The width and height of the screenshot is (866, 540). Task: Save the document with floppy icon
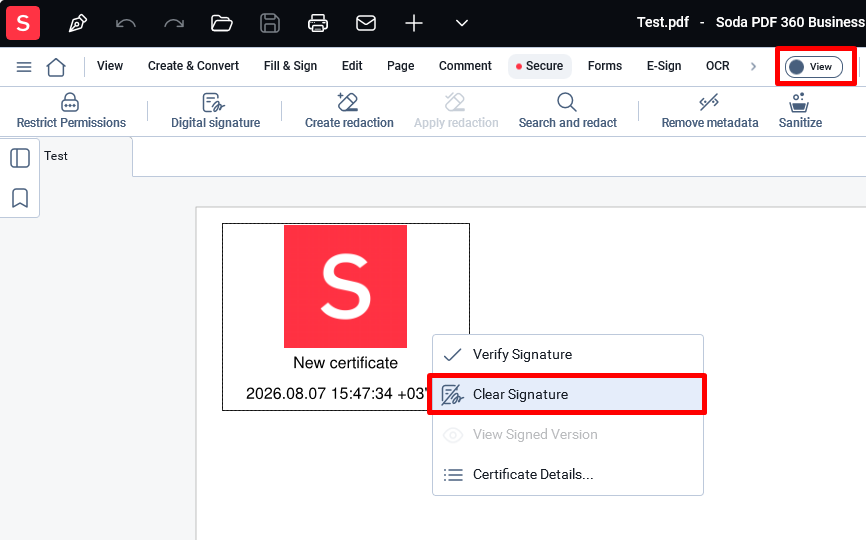(x=270, y=23)
